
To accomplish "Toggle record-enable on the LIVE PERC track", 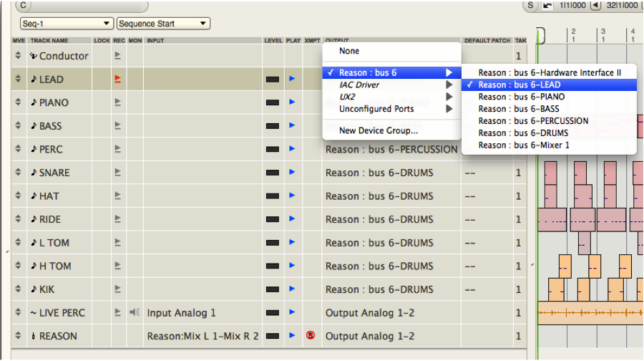I will tap(118, 312).
